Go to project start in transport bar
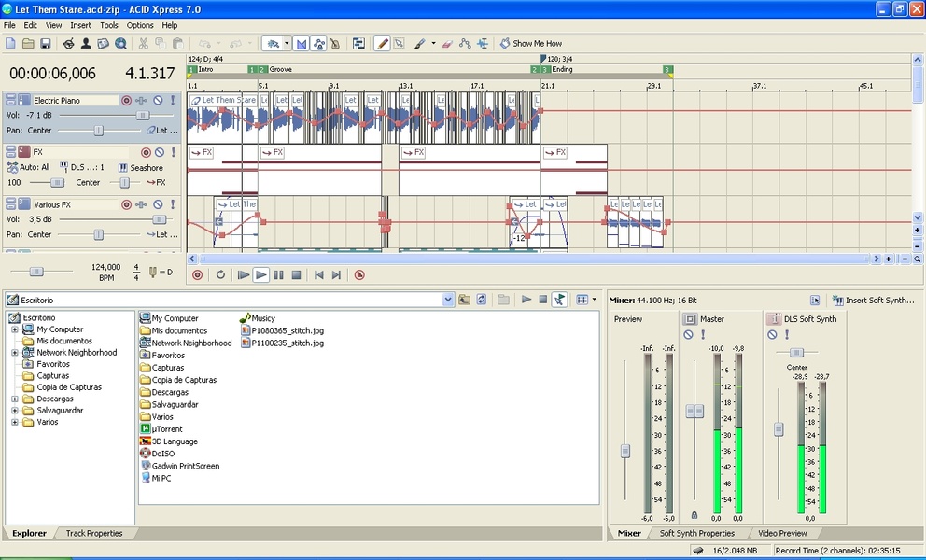 (x=319, y=274)
